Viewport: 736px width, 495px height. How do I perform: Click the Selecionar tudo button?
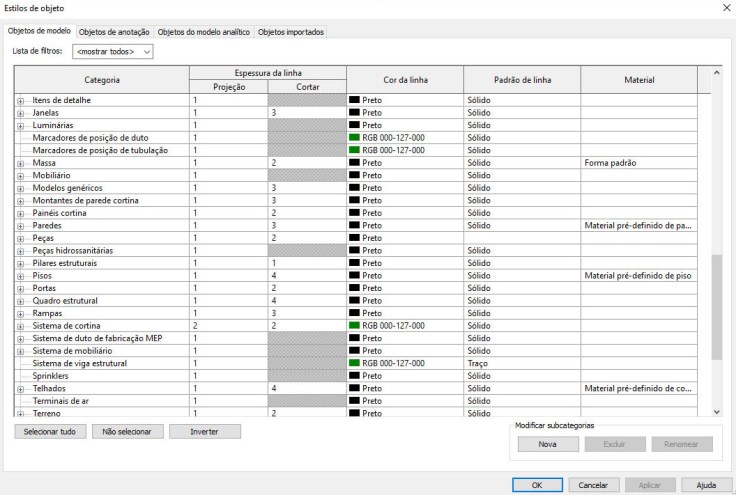point(50,432)
